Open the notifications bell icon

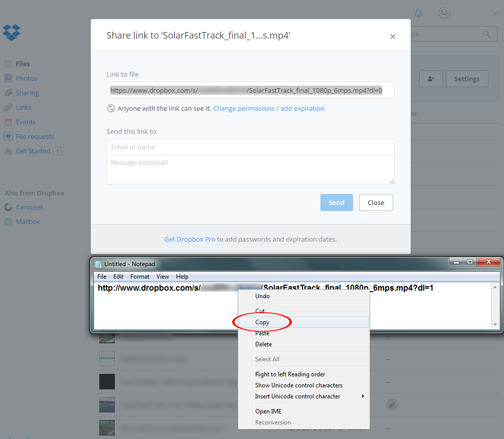click(x=419, y=13)
